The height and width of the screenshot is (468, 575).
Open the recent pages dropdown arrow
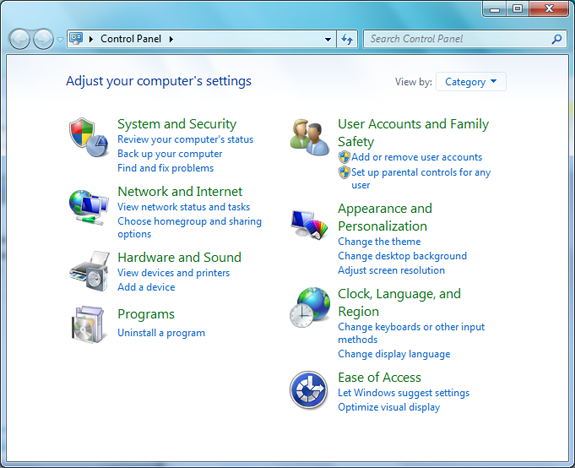[61, 39]
